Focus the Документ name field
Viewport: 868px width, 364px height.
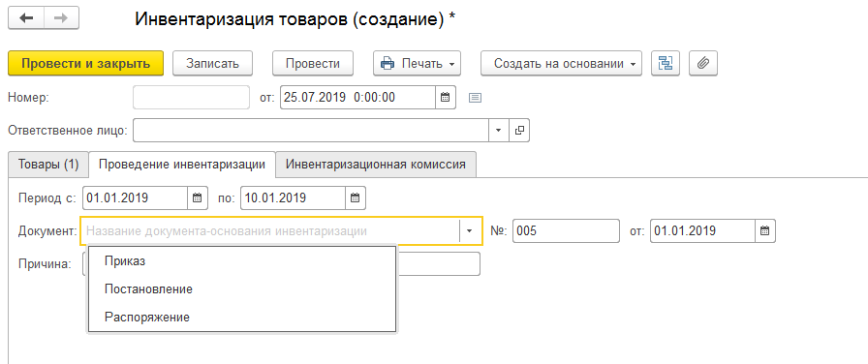[x=271, y=230]
